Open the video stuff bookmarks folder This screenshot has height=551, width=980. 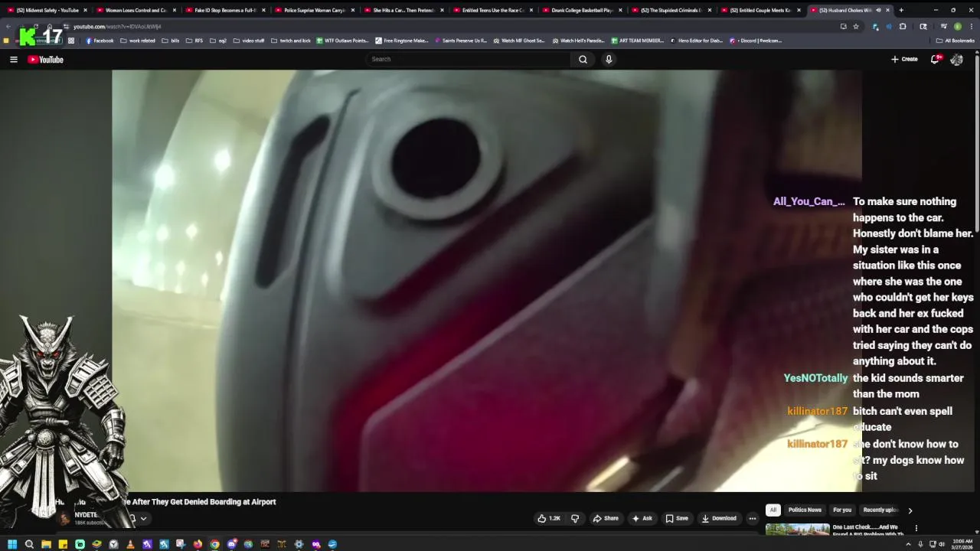[248, 41]
